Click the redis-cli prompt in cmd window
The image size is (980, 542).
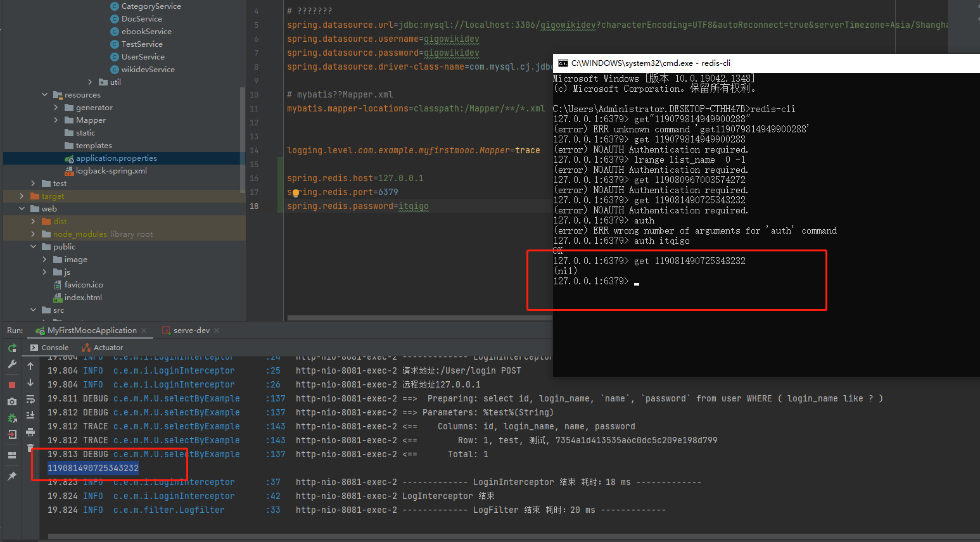point(591,281)
